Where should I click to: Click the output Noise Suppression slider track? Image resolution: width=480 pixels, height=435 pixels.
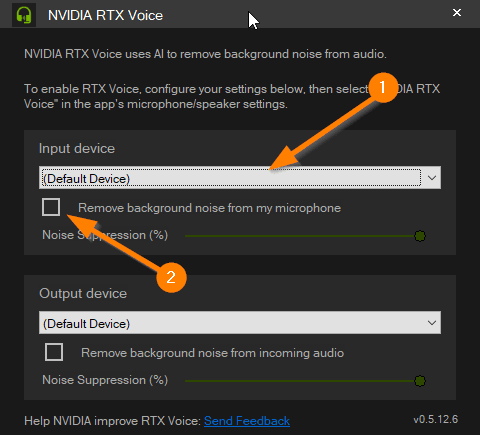coord(299,381)
